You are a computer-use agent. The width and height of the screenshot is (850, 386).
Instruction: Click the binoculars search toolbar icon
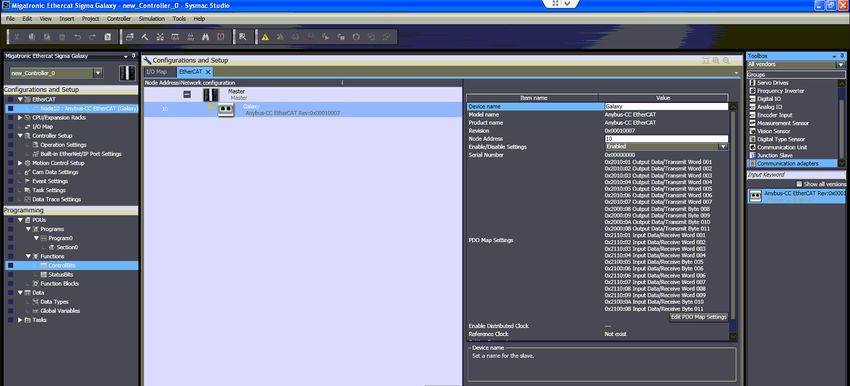[205, 37]
